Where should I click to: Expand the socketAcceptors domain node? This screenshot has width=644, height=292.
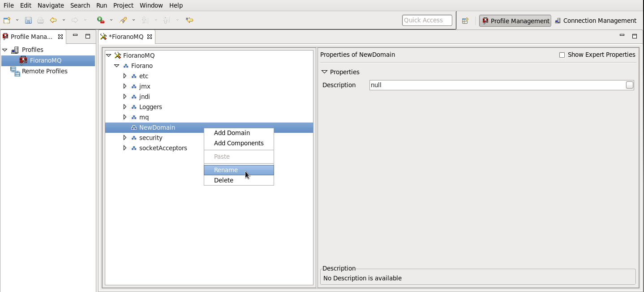coord(125,148)
